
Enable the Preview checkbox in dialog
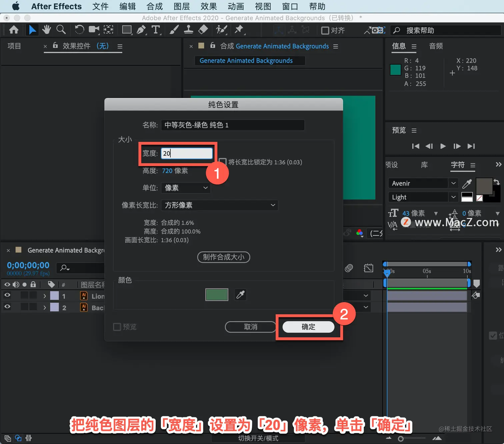pyautogui.click(x=117, y=327)
